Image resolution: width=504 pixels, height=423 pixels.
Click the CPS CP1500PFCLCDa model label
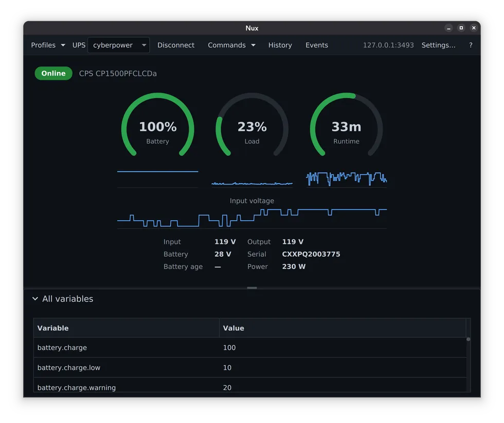click(118, 74)
